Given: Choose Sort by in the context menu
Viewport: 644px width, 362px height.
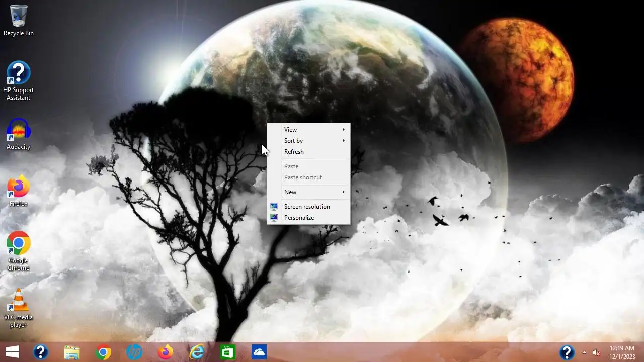Looking at the screenshot, I should click(308, 141).
